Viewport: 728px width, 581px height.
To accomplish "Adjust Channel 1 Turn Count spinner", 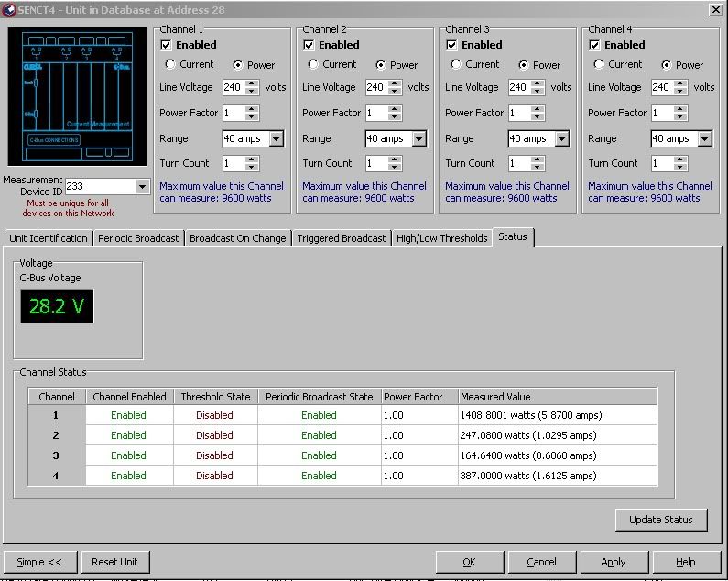I will tap(252, 164).
